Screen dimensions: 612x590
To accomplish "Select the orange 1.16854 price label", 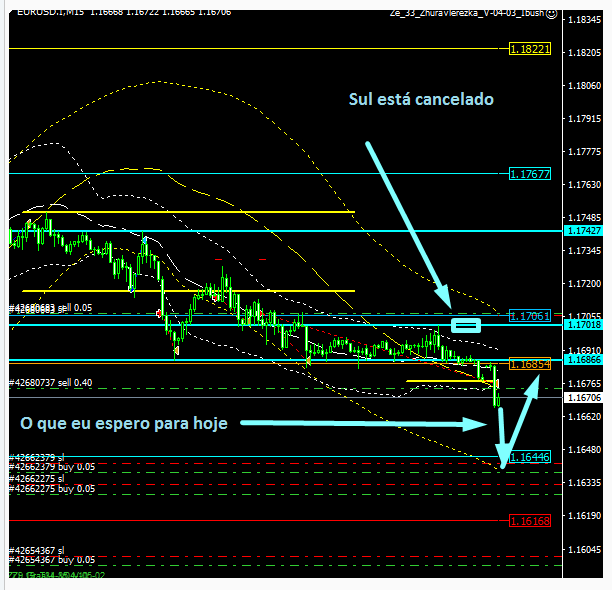I will coord(529,364).
